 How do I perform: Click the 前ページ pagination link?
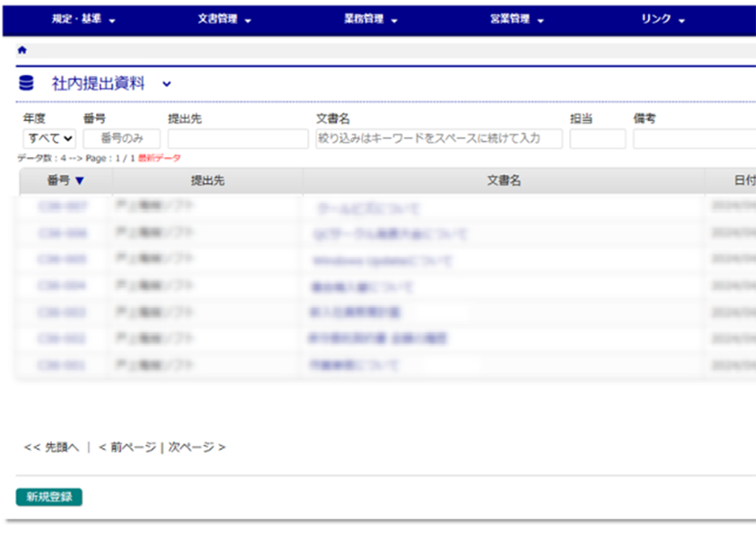127,447
